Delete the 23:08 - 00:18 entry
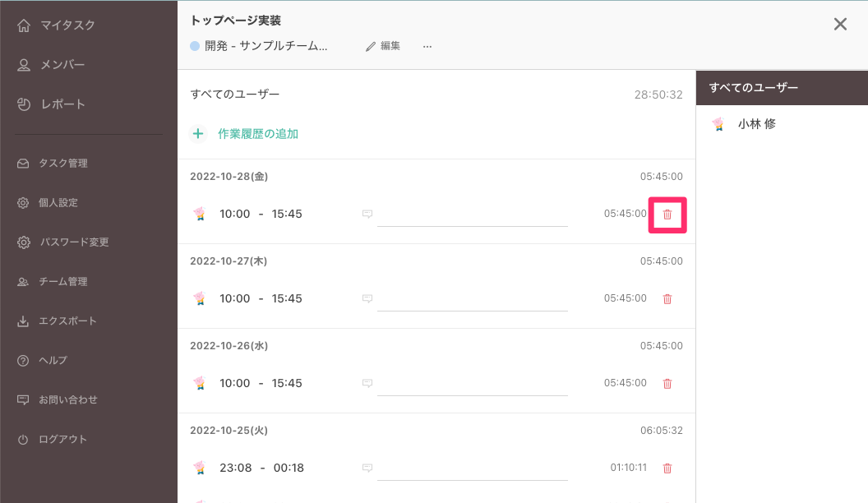 point(667,468)
